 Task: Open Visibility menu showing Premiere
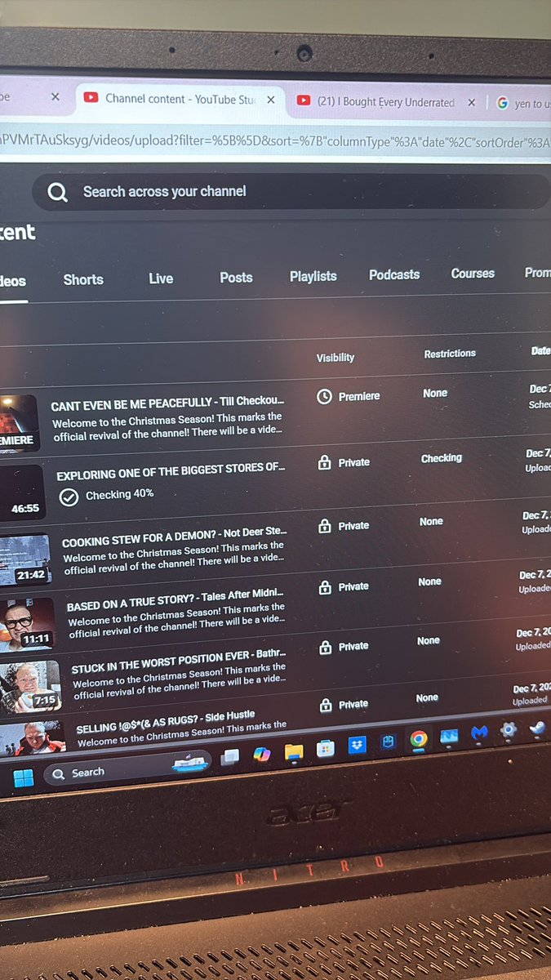(x=349, y=396)
